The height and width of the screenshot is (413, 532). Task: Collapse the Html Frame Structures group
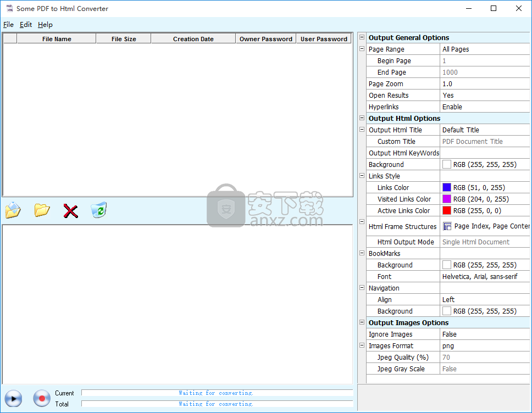pos(362,221)
